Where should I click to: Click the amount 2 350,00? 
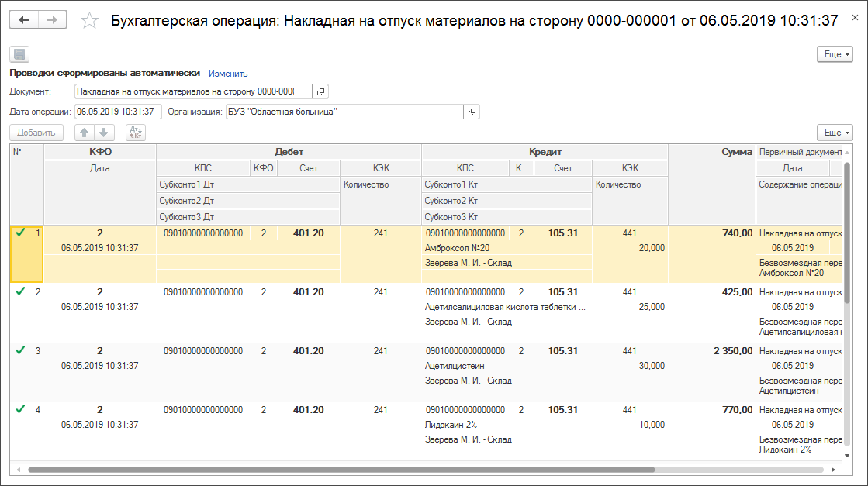(732, 351)
